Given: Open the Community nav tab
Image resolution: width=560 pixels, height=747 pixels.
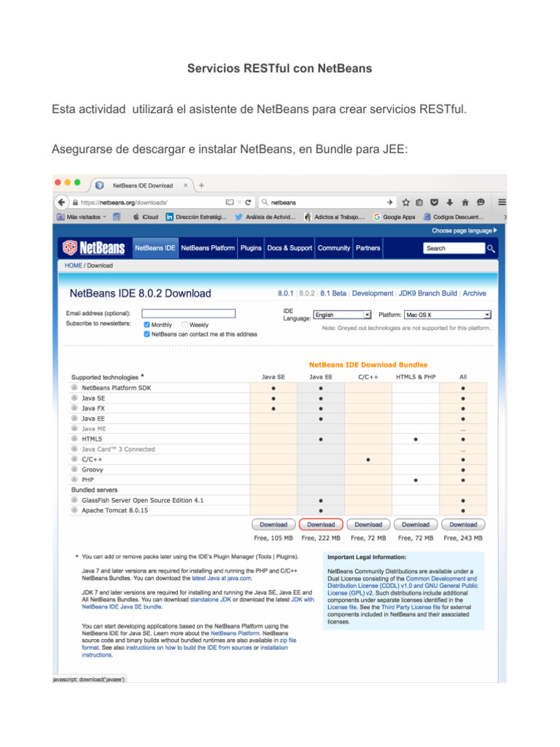Looking at the screenshot, I should click(x=334, y=248).
